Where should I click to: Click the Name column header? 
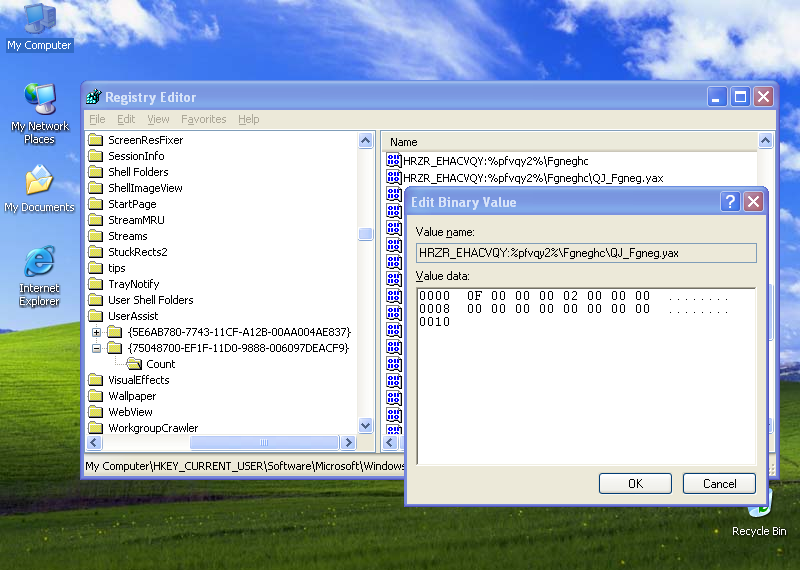click(569, 142)
